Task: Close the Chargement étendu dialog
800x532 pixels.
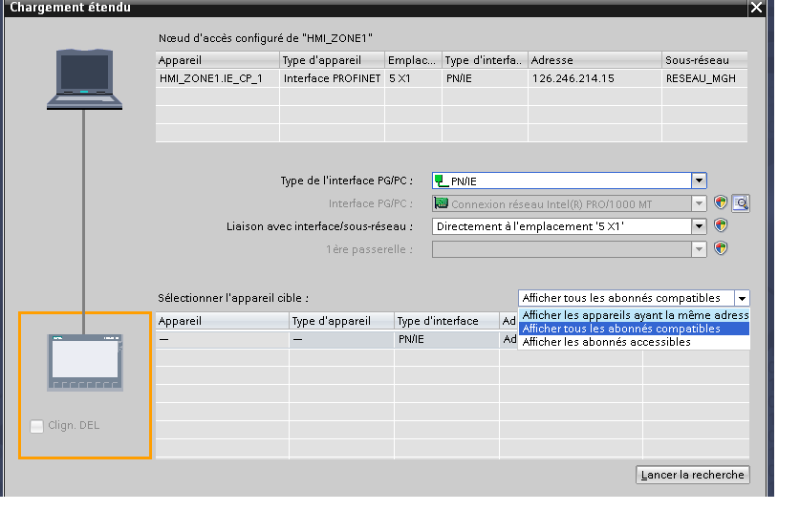Action: [x=757, y=8]
